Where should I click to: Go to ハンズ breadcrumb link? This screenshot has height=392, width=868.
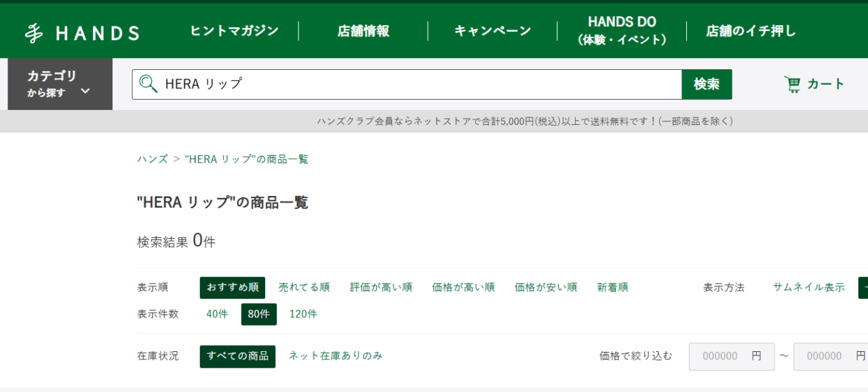(153, 159)
